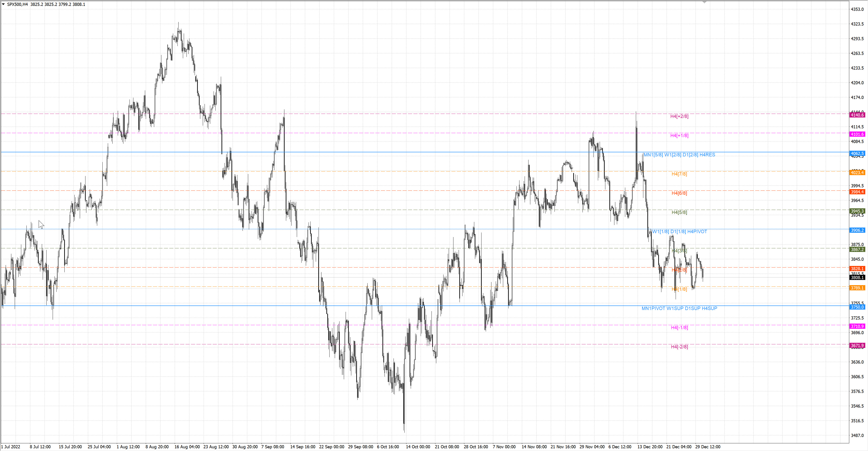
Task: Click the olive 3945.3 price tag
Action: [857, 211]
